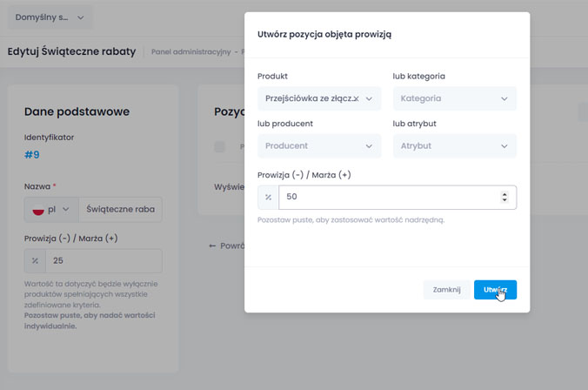
Task: Click the Polish flag language icon
Action: click(x=37, y=210)
